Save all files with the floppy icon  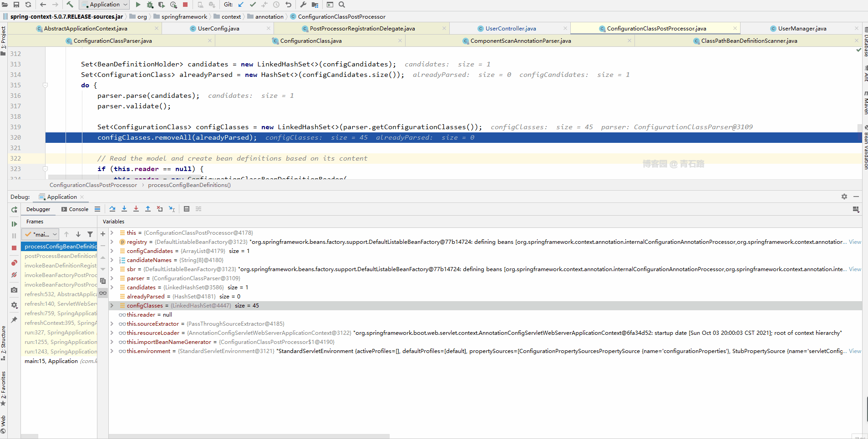point(16,5)
